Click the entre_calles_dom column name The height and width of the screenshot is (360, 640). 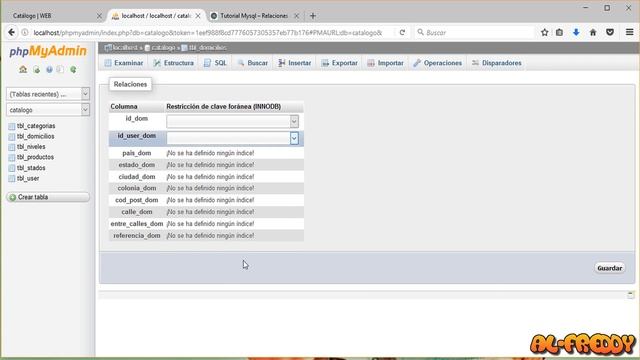(137, 224)
